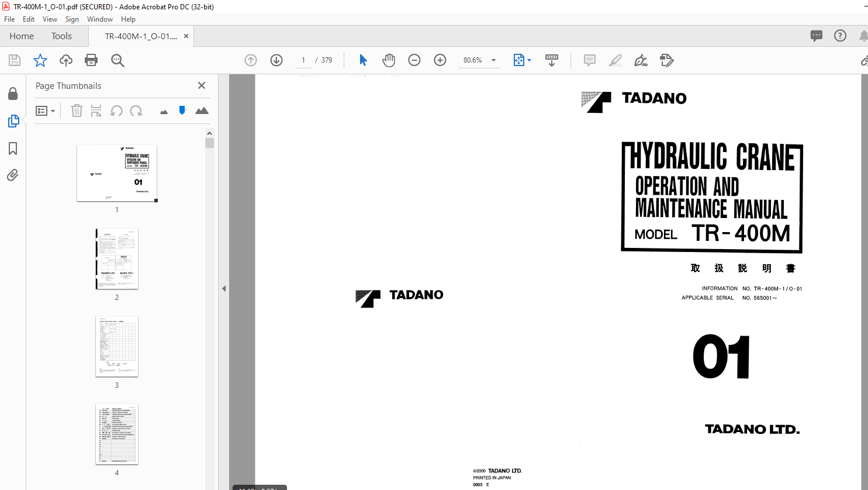Open the File menu
Image resolution: width=868 pixels, height=490 pixels.
[x=9, y=19]
